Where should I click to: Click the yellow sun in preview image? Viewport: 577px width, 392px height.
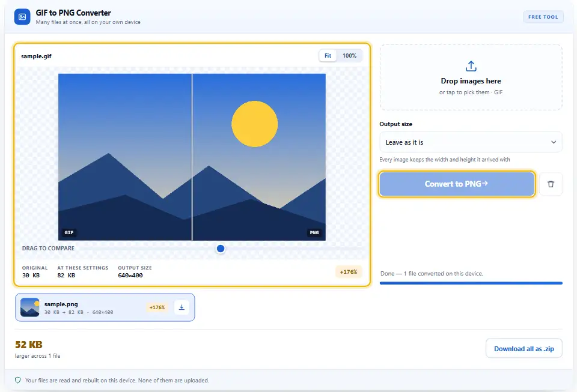tap(254, 124)
